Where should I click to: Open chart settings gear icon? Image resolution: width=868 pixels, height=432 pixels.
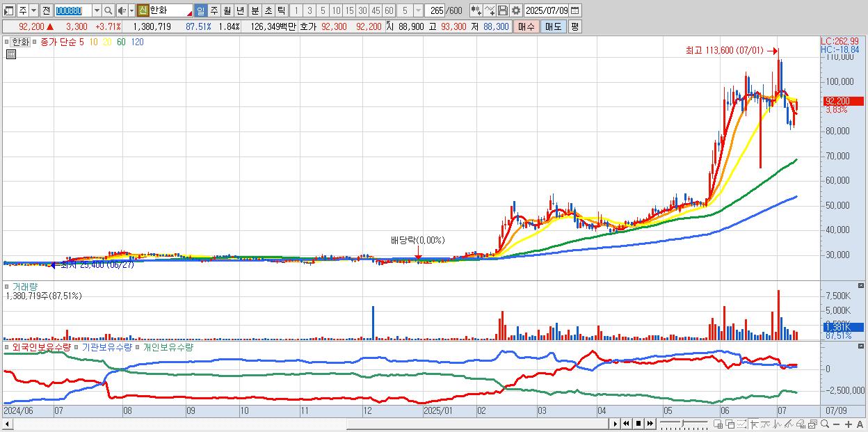point(516,11)
